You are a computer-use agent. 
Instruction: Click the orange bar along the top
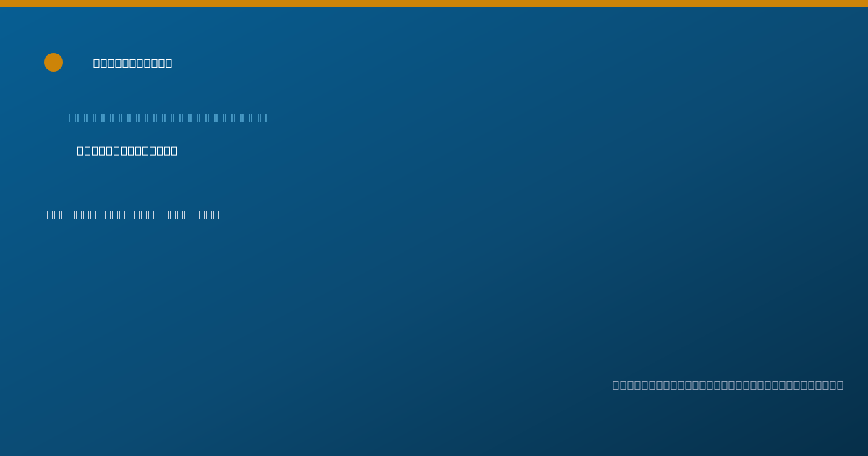[434, 4]
